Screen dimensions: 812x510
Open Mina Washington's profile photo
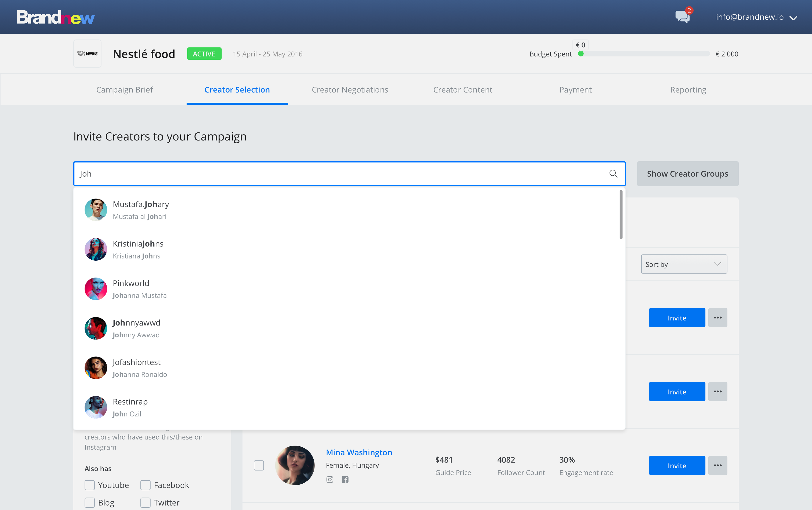(x=295, y=466)
